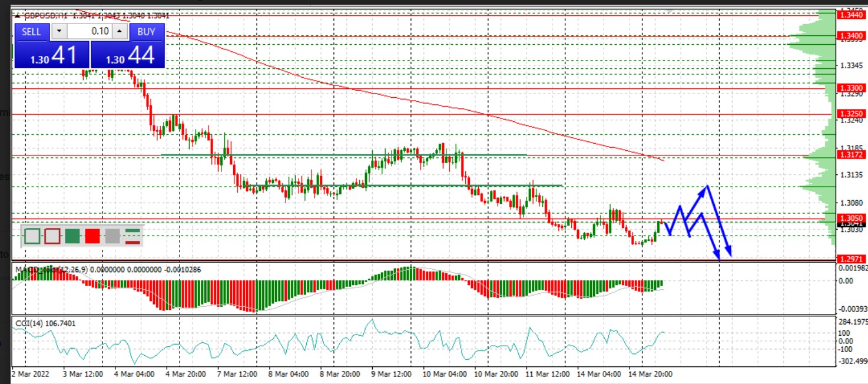Click the BUY button in one-click panel
868x384 pixels.
click(146, 32)
